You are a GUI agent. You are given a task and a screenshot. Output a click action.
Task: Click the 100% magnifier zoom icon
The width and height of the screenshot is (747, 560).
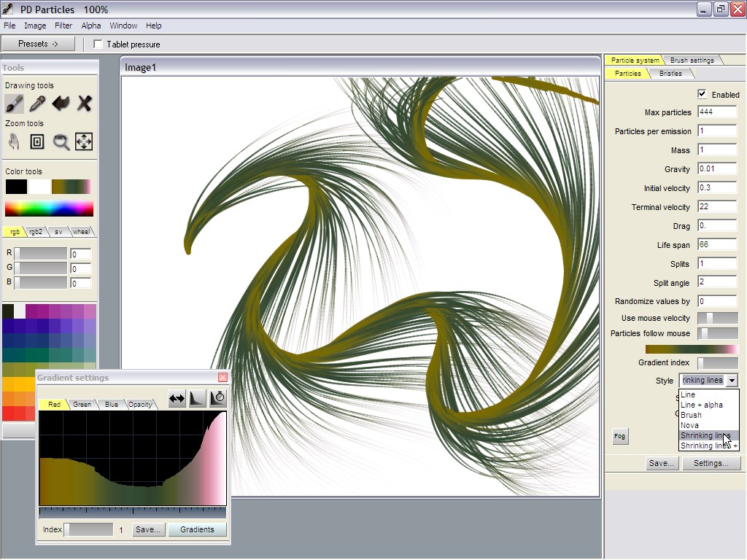point(61,141)
